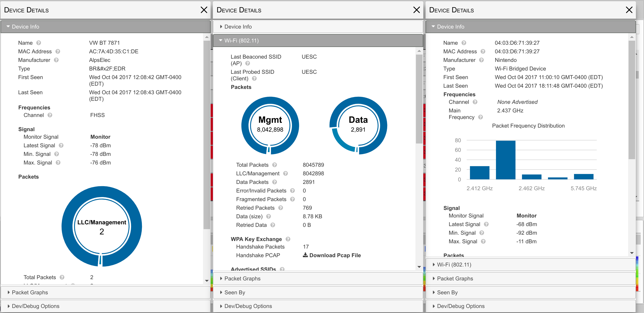Expand Device Info in middle panel
The height and width of the screenshot is (313, 644).
coord(238,27)
